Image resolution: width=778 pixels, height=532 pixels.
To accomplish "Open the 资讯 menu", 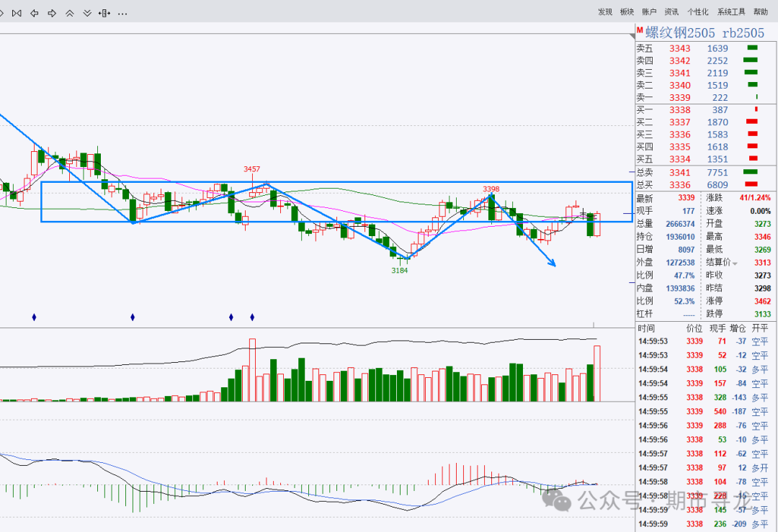I will [671, 12].
